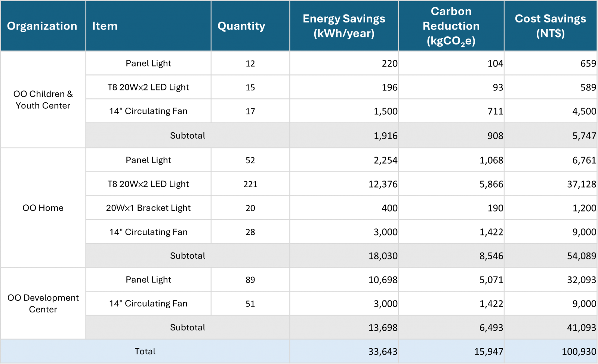Click the Carbon Reduction (kgCO2e) header
598x364 pixels.
click(x=451, y=26)
